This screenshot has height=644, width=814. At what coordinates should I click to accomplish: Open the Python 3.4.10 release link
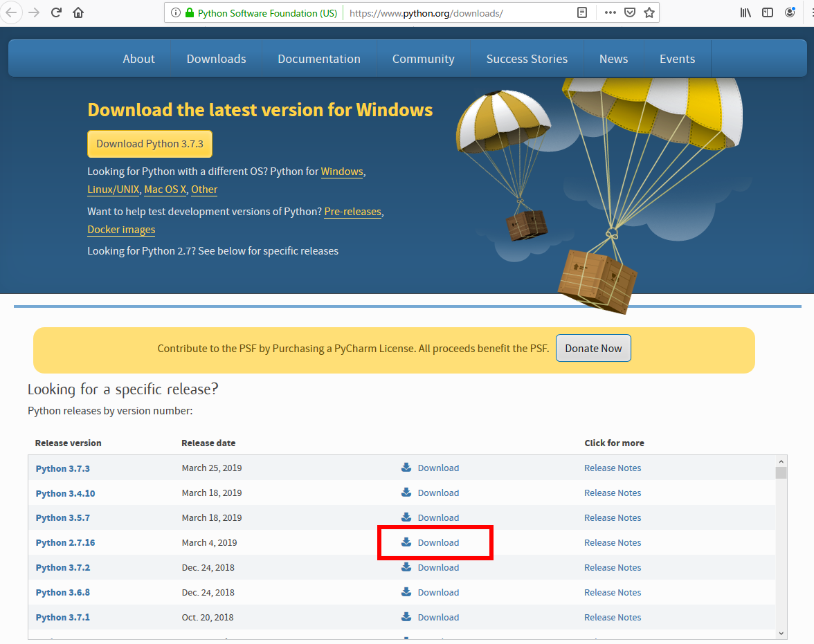(65, 493)
